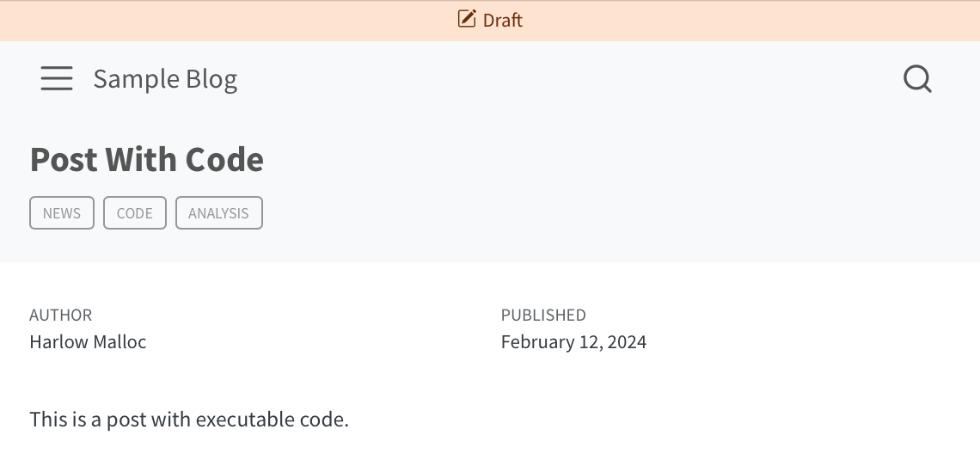Screen dimensions: 980x466
Task: Select the NEWS category tag
Action: pos(62,213)
